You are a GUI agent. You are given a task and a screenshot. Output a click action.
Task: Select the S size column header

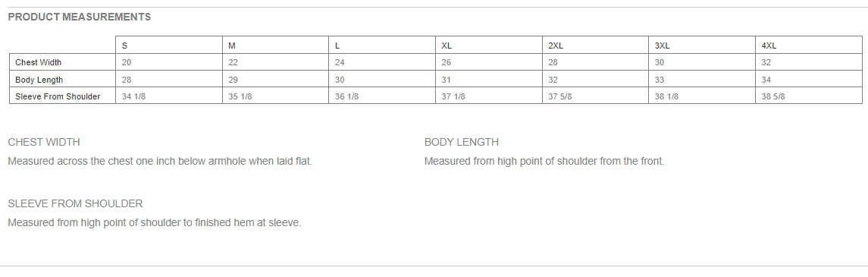click(x=169, y=46)
